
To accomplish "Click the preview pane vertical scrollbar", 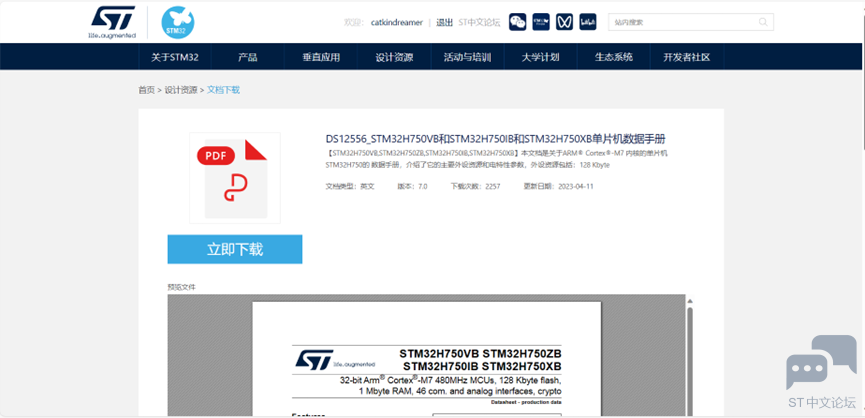I will (x=690, y=362).
